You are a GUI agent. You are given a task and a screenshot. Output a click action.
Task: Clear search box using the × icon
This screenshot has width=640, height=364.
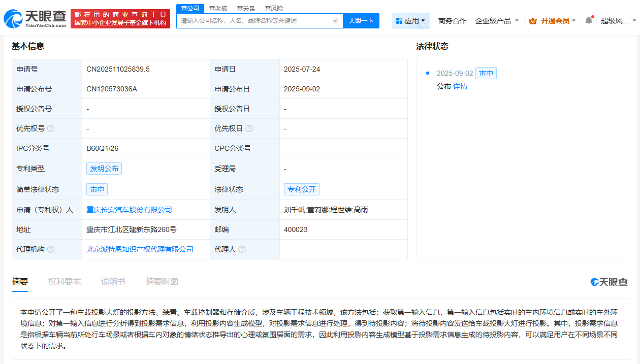[335, 20]
